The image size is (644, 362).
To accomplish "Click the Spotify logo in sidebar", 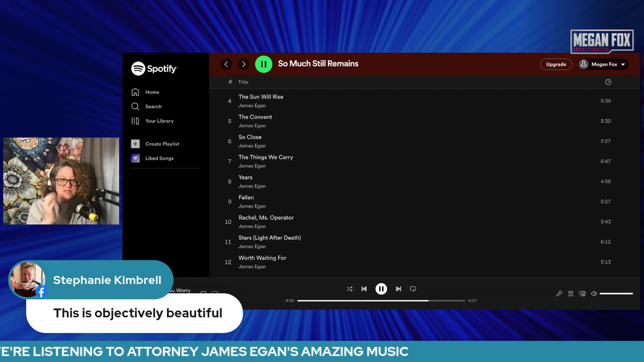I will [154, 68].
